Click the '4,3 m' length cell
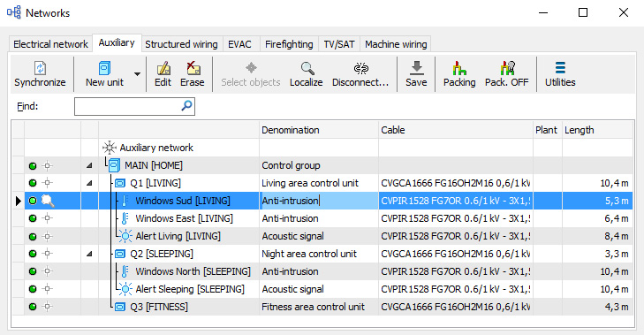Viewport: 644px width, 335px height. (x=597, y=307)
